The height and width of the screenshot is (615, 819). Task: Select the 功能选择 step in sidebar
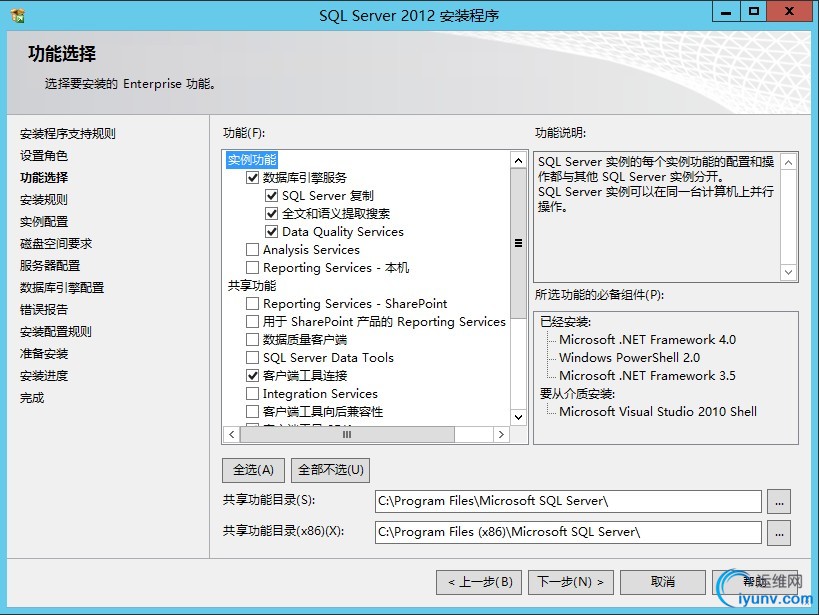click(x=44, y=178)
